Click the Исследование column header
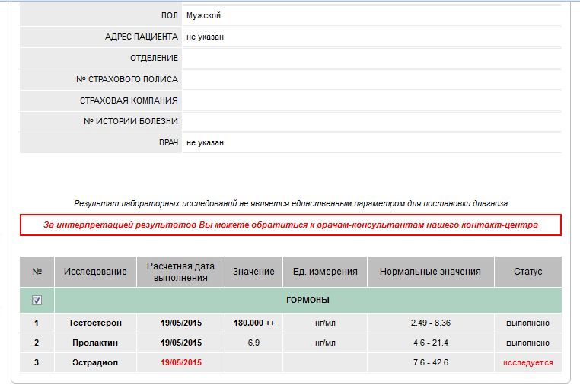The width and height of the screenshot is (580, 392). point(95,272)
